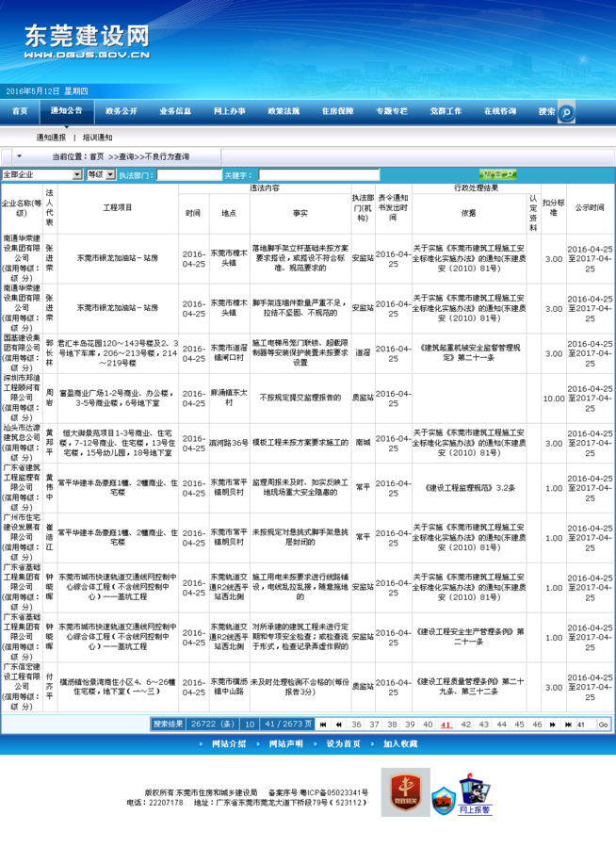Go to results page 38
This screenshot has width=616, height=847.
click(392, 725)
